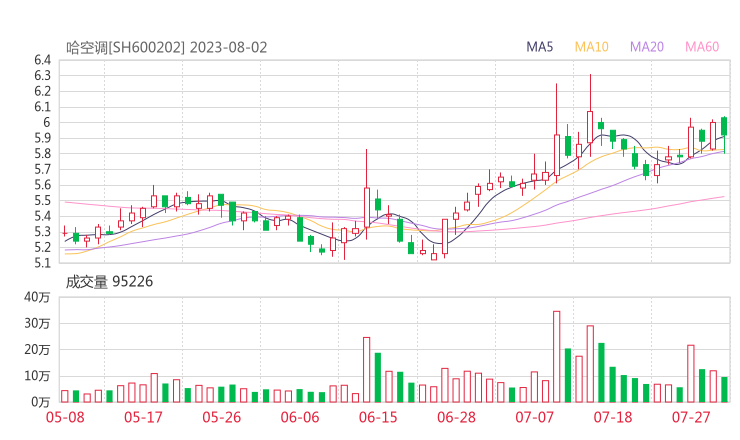Click the 10万 volume axis label

pyautogui.click(x=37, y=376)
